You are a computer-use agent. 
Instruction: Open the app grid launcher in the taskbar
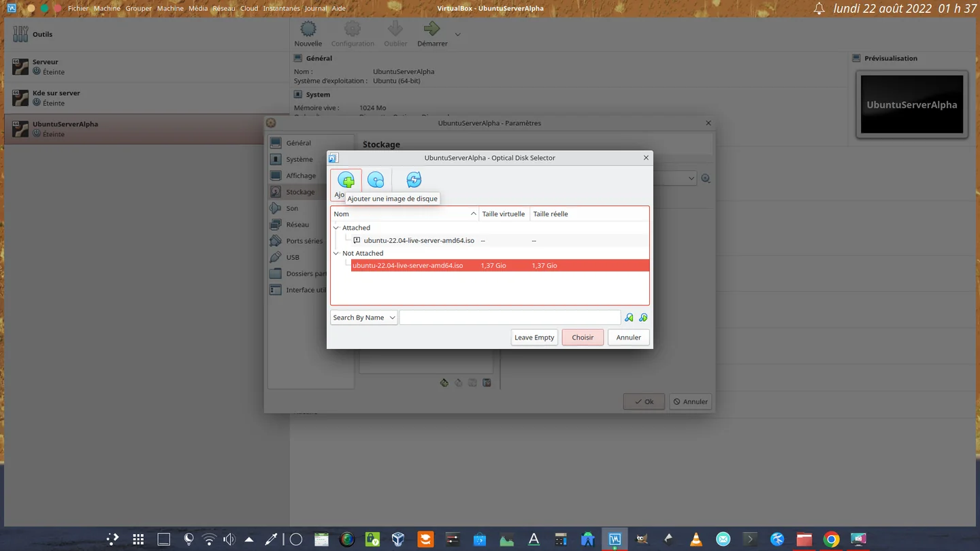138,539
